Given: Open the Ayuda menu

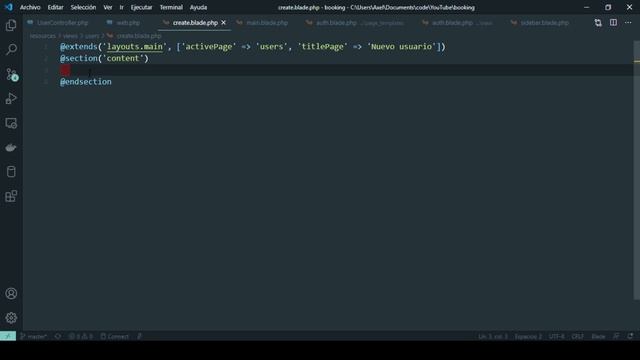Looking at the screenshot, I should [198, 7].
